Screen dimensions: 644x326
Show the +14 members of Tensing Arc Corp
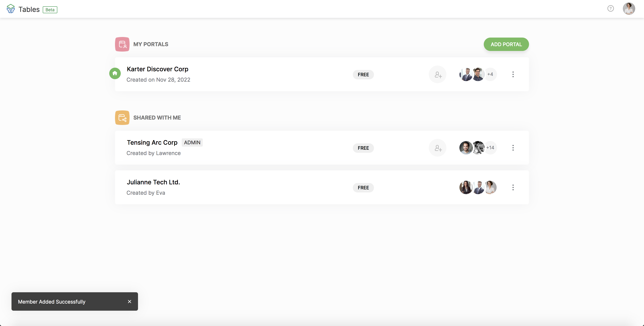tap(490, 148)
